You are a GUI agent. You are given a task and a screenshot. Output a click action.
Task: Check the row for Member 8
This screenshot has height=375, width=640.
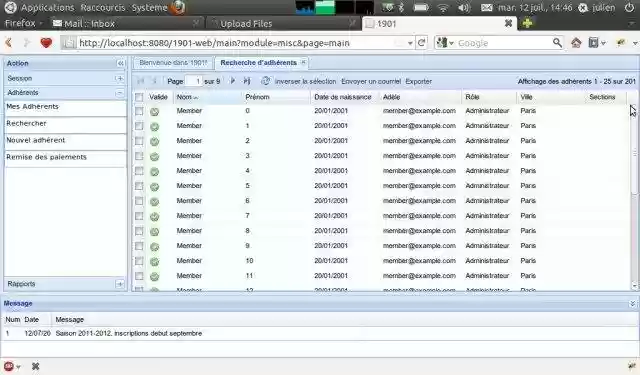(x=139, y=231)
